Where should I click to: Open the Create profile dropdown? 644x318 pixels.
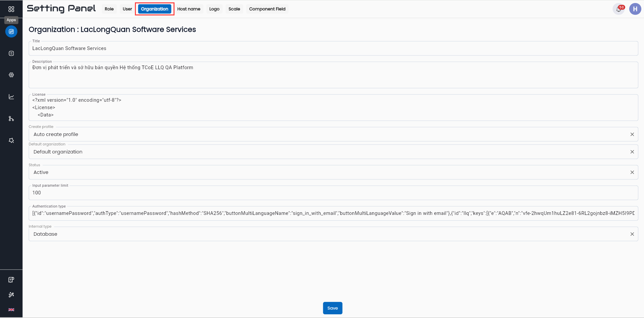click(x=333, y=134)
